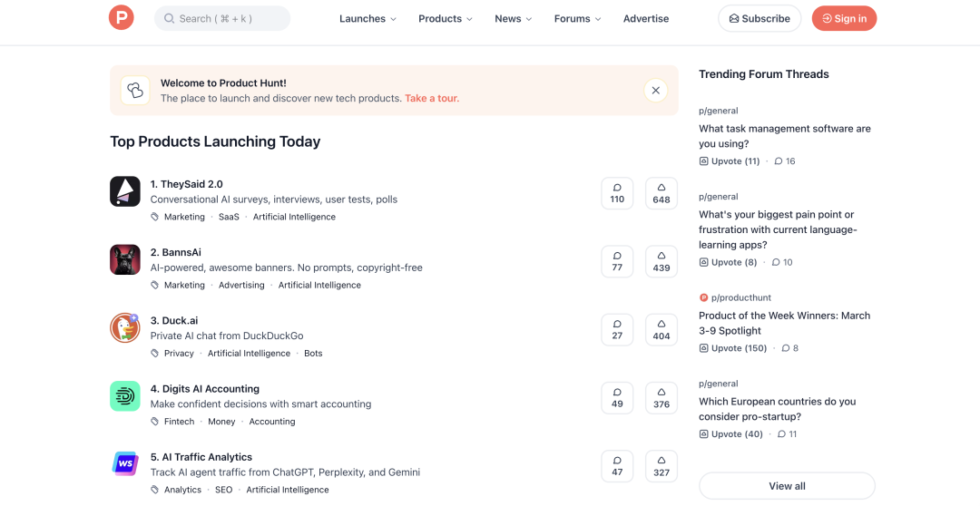980x506 pixels.
Task: Open Duck.ai comments count 27
Action: [617, 329]
